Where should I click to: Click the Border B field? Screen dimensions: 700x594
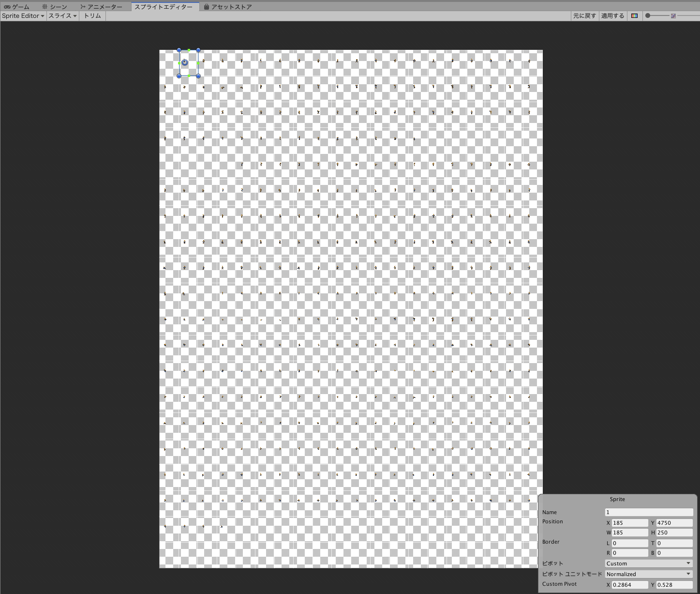674,553
